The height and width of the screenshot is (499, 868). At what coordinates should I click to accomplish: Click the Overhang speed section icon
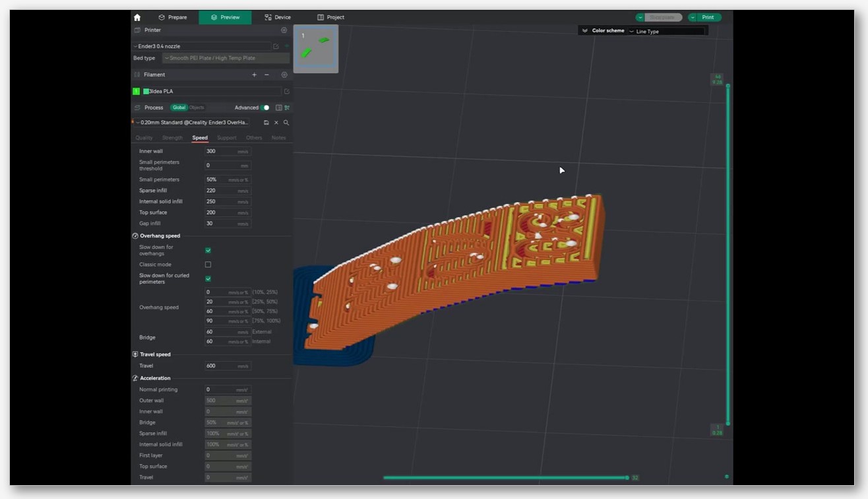(x=135, y=236)
